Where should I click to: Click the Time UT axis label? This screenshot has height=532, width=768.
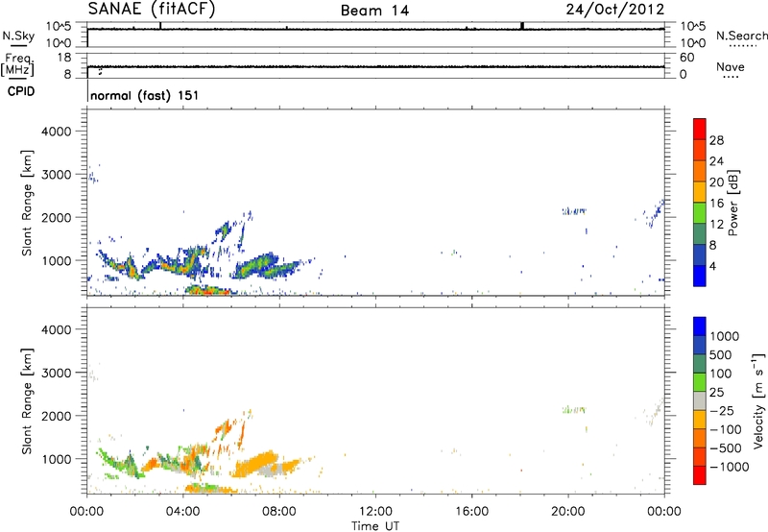point(375,526)
